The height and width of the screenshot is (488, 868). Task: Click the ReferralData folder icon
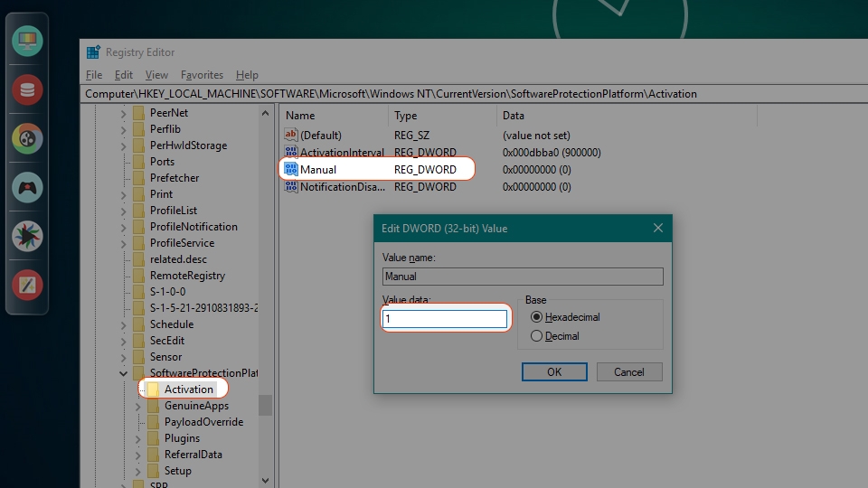click(154, 455)
